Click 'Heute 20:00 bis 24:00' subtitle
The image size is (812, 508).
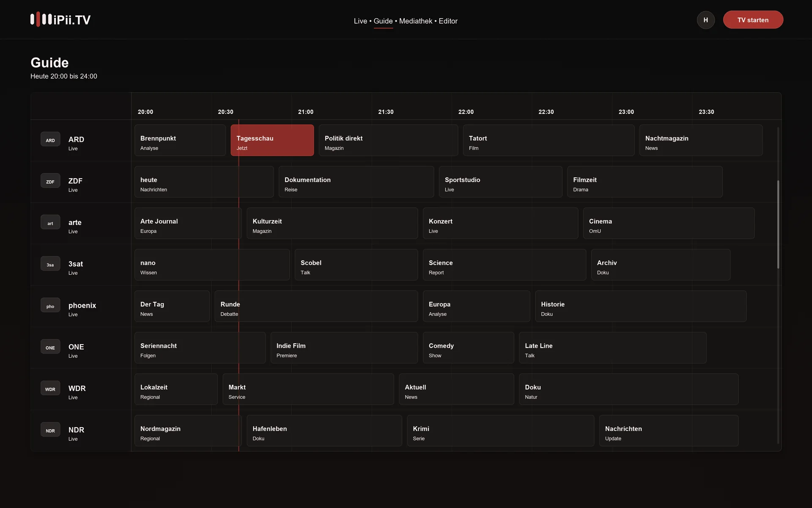(64, 76)
